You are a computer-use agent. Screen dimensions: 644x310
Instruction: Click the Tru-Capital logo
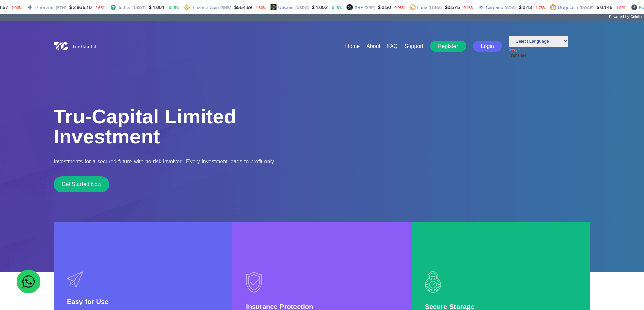pos(74,46)
